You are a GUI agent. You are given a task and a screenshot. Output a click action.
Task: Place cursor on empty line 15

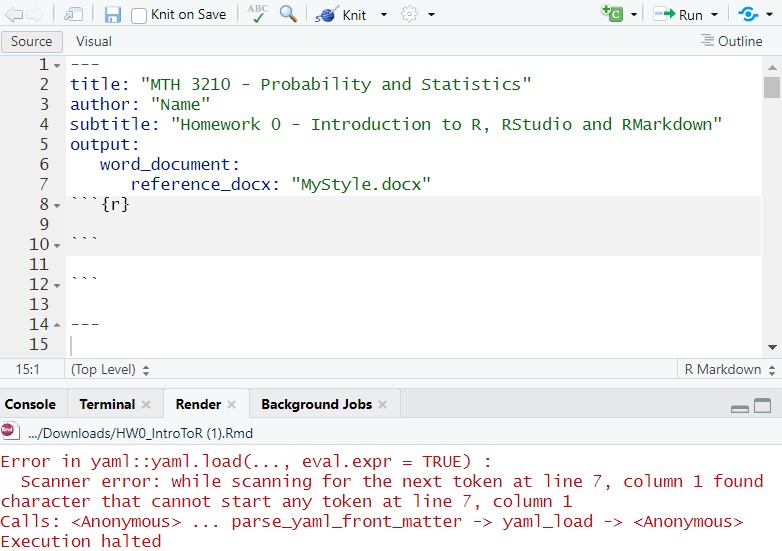click(x=413, y=345)
